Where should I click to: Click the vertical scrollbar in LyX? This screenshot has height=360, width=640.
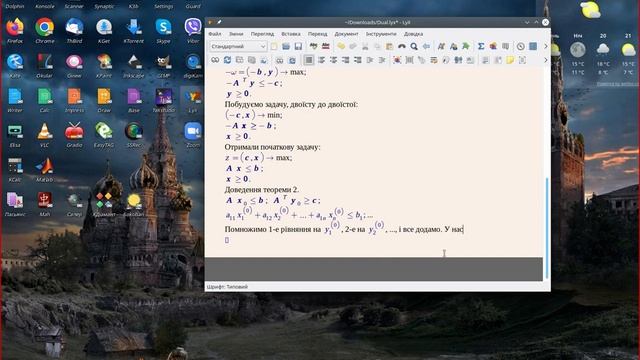[547, 228]
